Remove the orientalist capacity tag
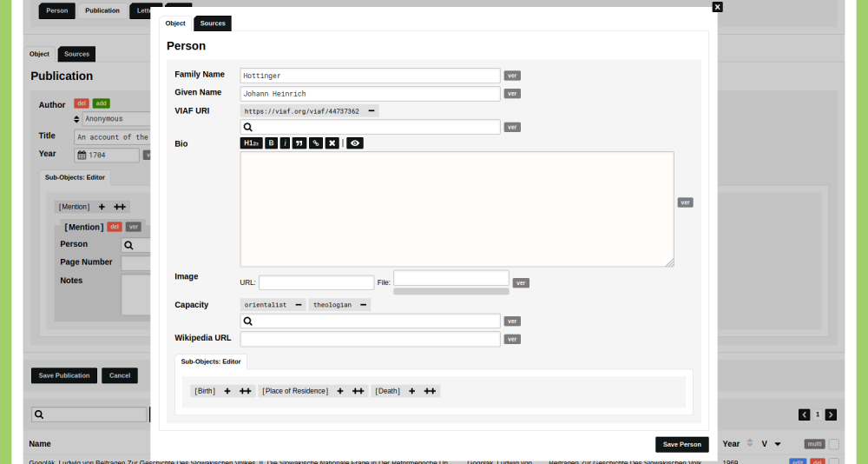 tap(299, 305)
